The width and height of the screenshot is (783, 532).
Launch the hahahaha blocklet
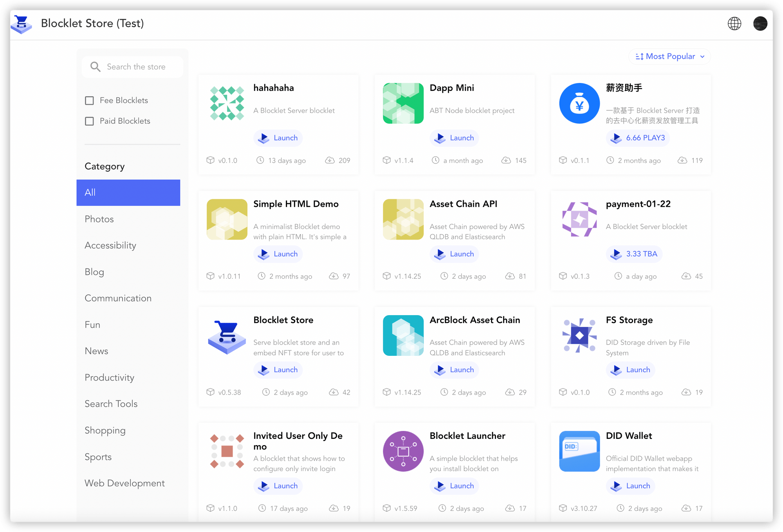(x=278, y=138)
